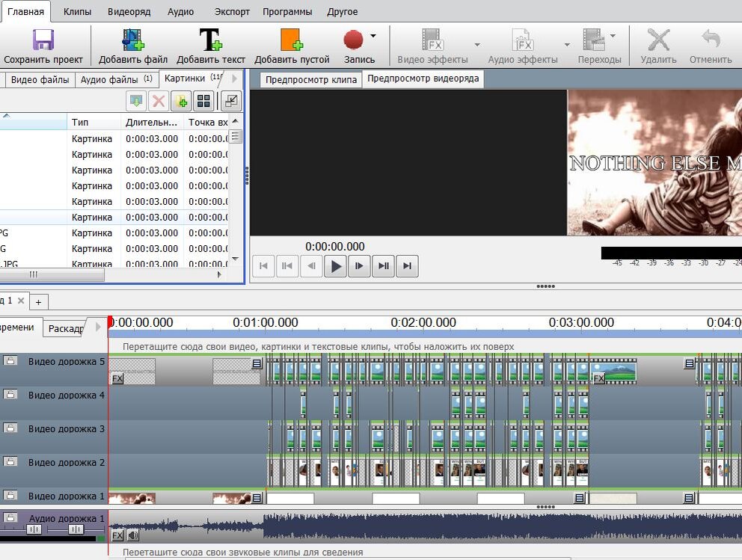Step back one frame in preview
This screenshot has width=742, height=560.
tap(311, 266)
